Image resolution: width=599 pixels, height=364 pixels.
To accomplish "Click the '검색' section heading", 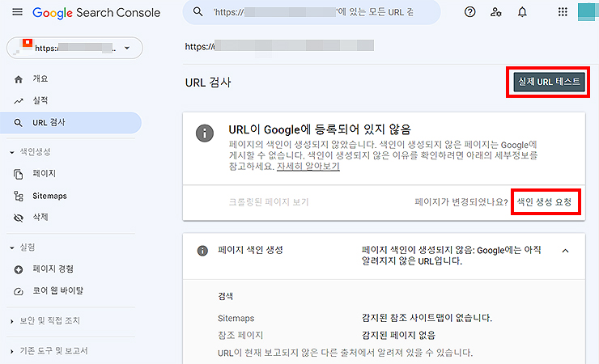I will pos(225,297).
